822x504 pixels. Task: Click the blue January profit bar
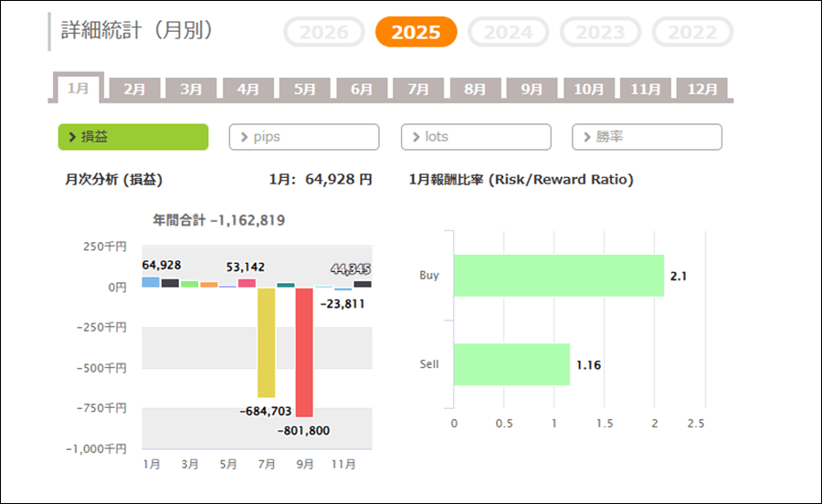click(151, 282)
